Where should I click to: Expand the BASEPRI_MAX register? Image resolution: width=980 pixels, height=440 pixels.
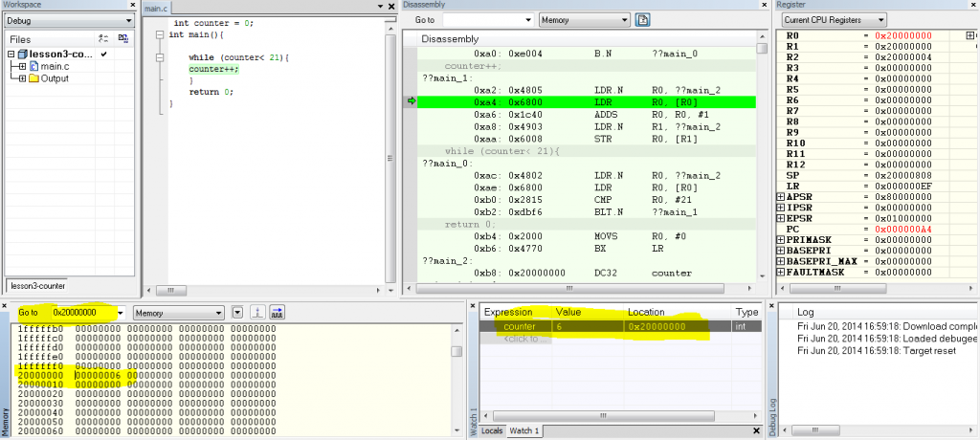coord(781,261)
